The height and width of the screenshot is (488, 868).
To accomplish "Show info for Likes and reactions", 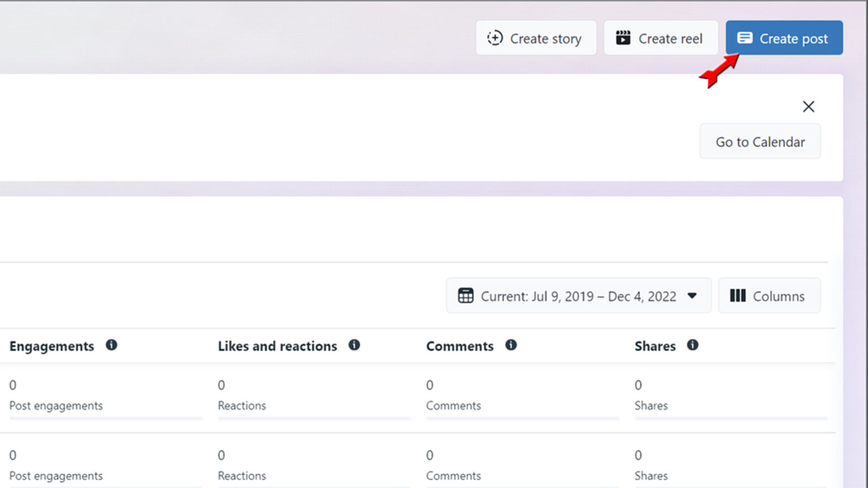I will [354, 345].
